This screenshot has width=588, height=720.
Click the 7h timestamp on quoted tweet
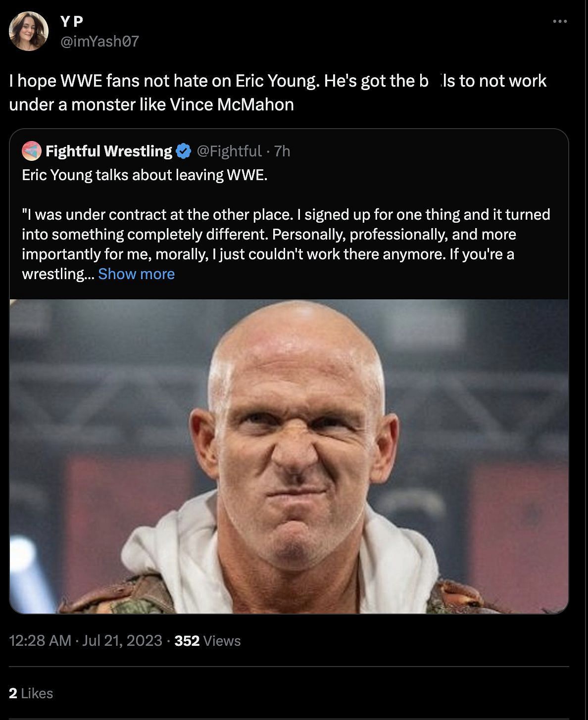tap(282, 151)
